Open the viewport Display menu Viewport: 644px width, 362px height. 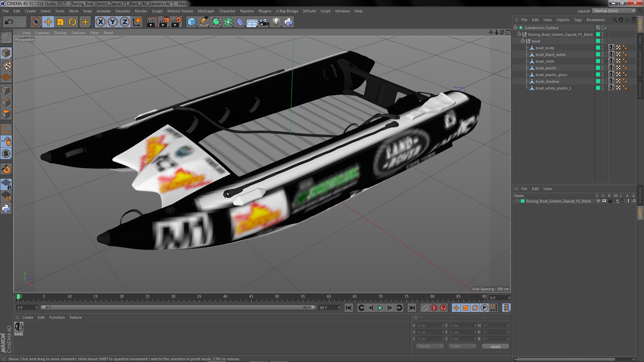pyautogui.click(x=60, y=33)
